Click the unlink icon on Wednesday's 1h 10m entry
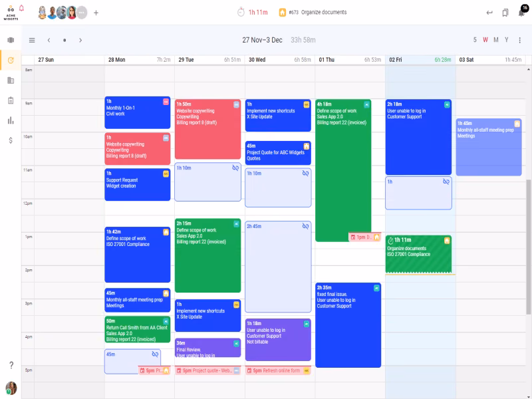Image resolution: width=532 pixels, height=399 pixels. tap(306, 174)
